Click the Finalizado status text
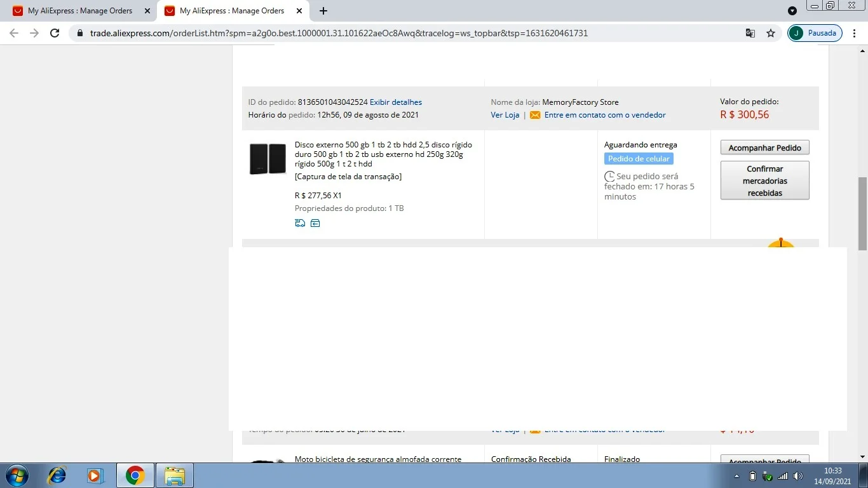Viewport: 868px width, 488px height. coord(622,459)
